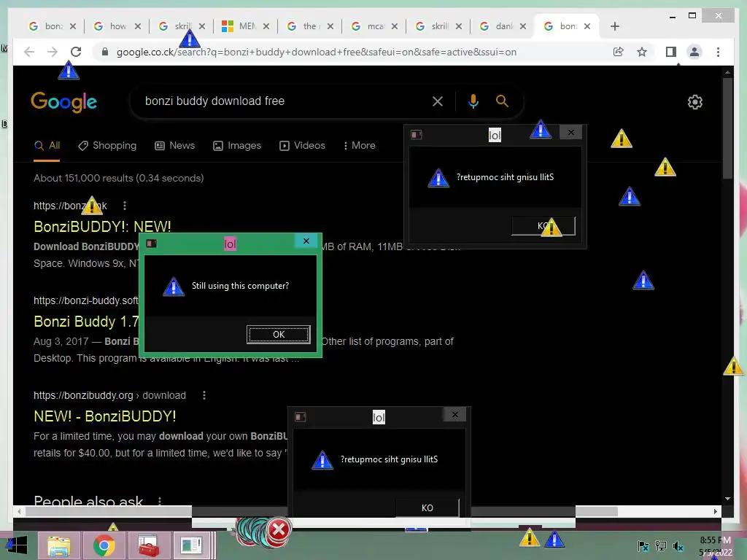Click the 'About 151,000 results' text
747x560 pixels.
coord(119,178)
